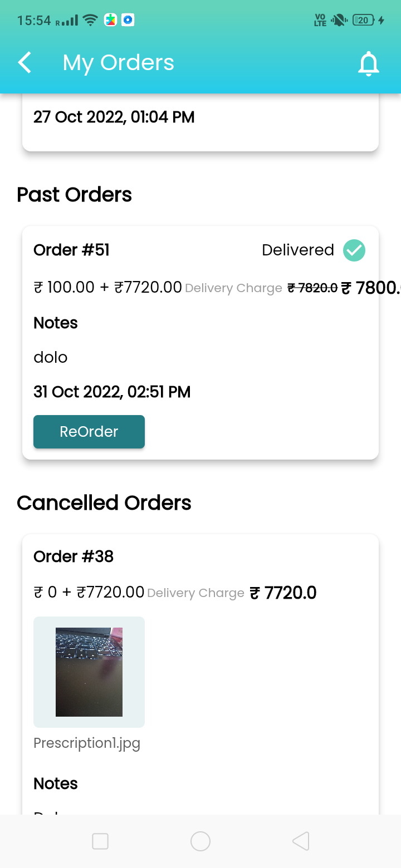Tap the 31 Oct 2022 order date
The image size is (401, 868).
click(x=112, y=392)
